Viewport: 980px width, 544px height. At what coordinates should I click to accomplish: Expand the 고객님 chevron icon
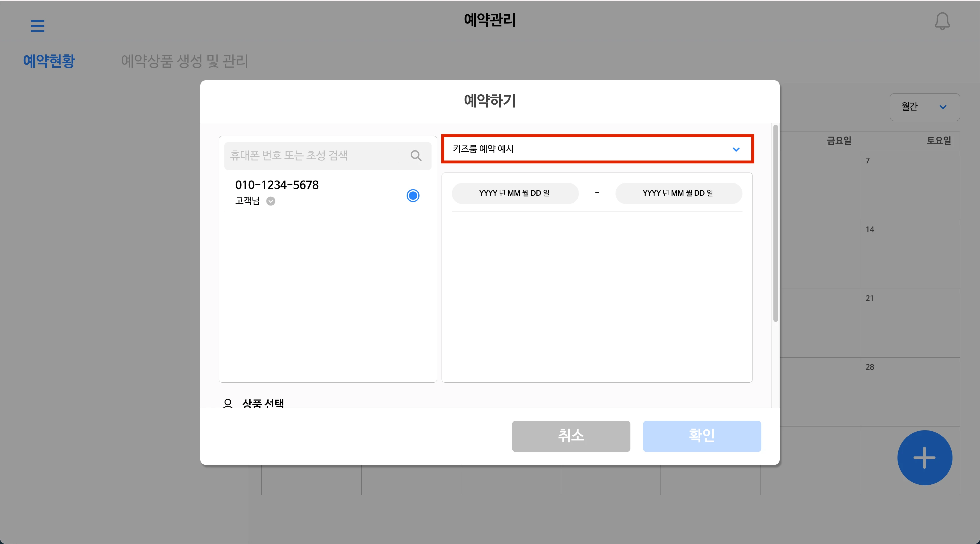(x=271, y=201)
